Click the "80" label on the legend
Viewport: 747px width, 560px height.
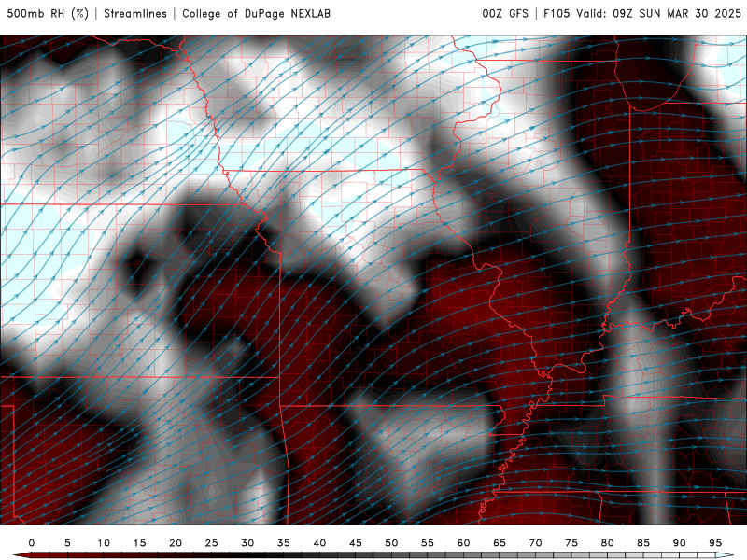(607, 543)
